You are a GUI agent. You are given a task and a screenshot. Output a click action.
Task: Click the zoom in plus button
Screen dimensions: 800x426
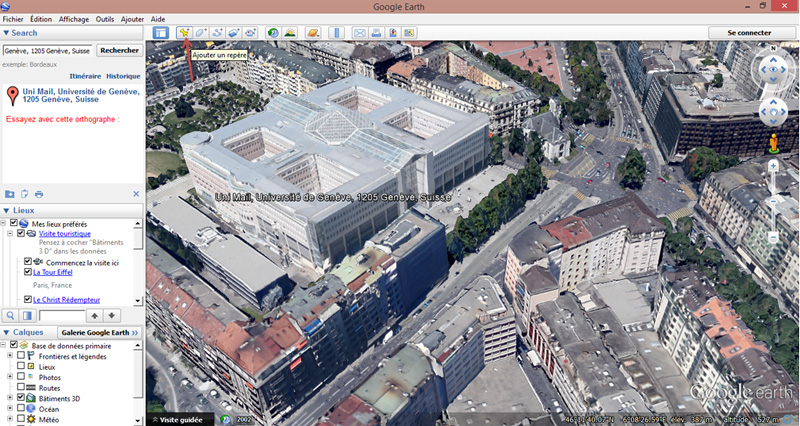(773, 166)
